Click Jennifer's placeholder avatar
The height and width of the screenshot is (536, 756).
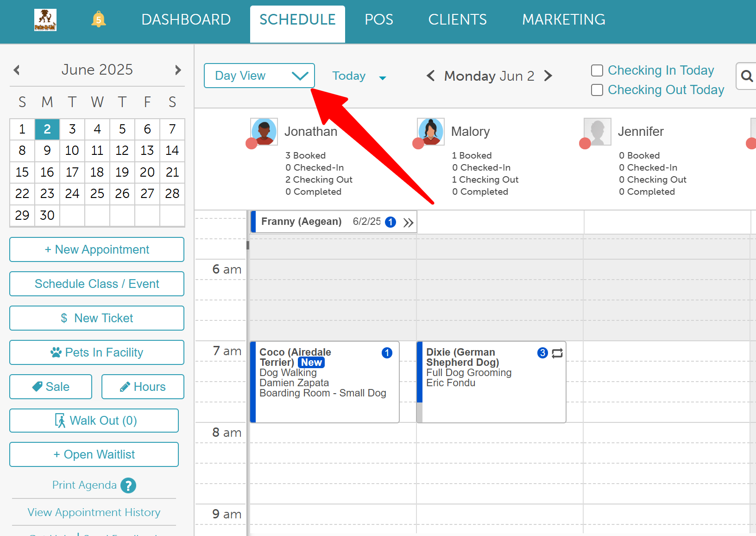(x=598, y=132)
